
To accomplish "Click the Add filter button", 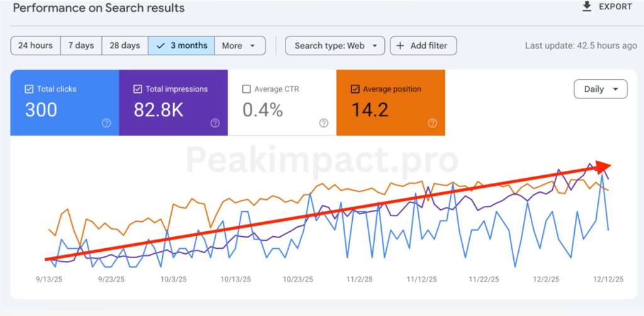I will click(x=423, y=46).
